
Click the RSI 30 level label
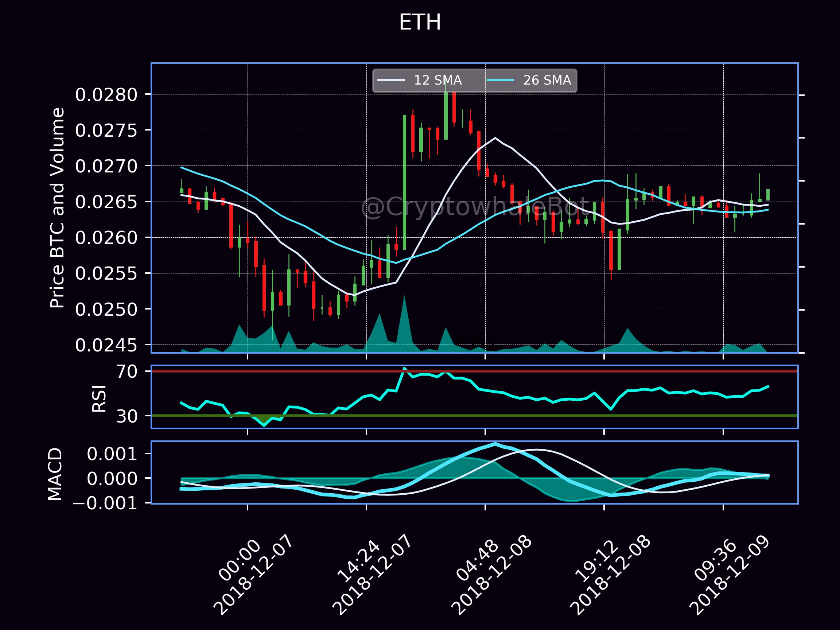coord(127,416)
